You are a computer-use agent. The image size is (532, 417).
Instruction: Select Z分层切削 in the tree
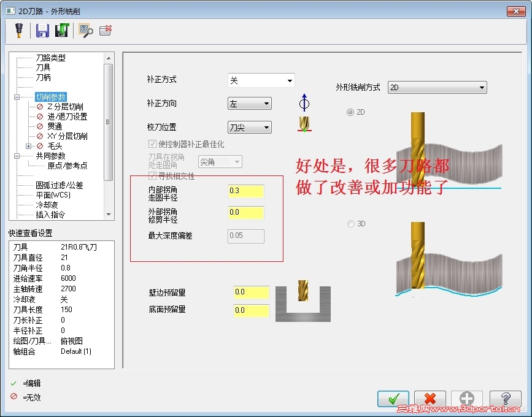coord(65,107)
